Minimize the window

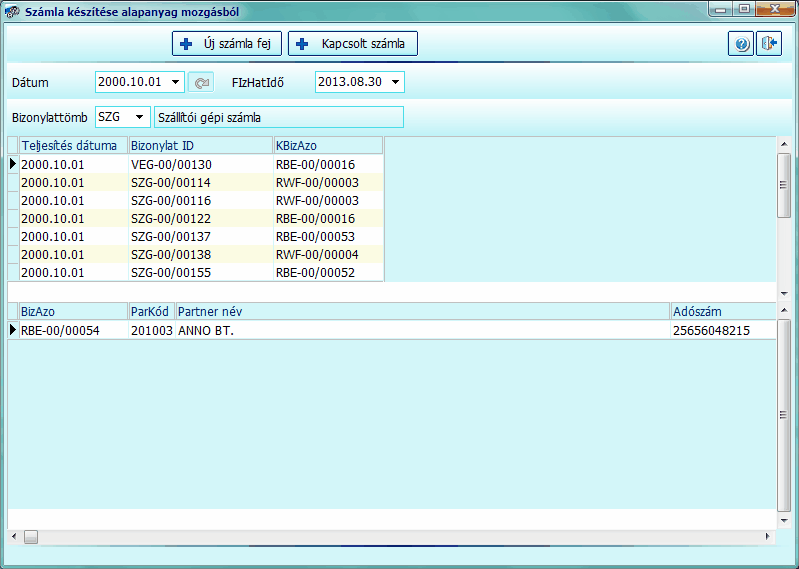coord(721,9)
